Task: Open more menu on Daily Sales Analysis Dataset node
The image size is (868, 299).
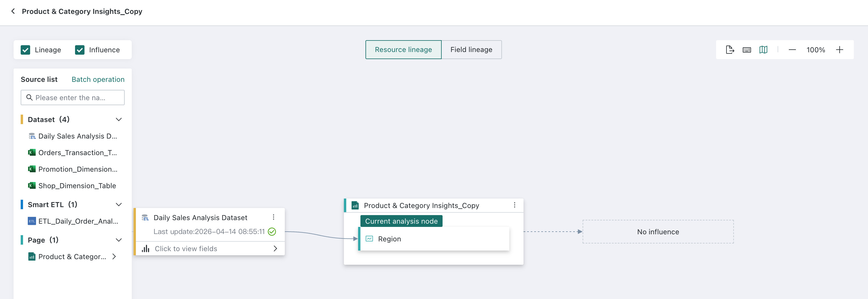Action: pos(273,217)
